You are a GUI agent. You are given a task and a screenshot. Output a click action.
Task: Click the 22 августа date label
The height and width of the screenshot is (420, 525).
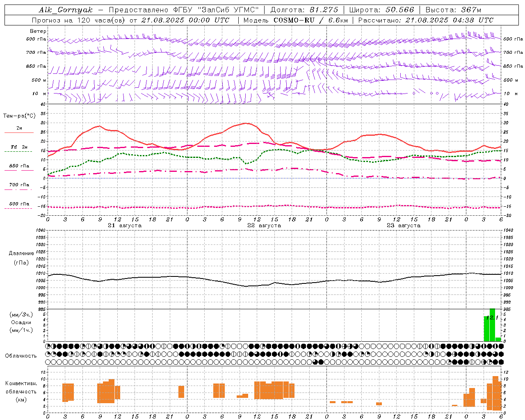pos(264,226)
